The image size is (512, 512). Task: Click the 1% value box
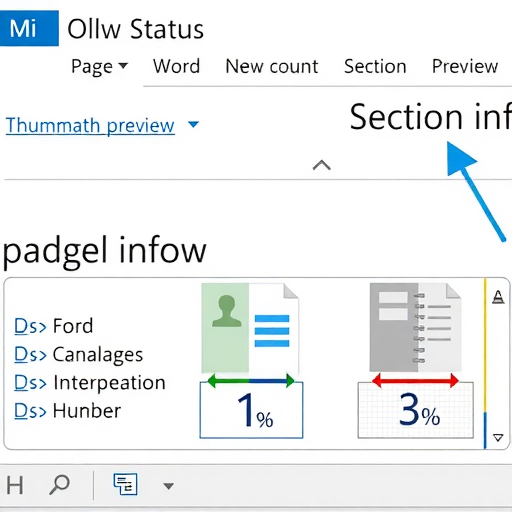click(251, 410)
